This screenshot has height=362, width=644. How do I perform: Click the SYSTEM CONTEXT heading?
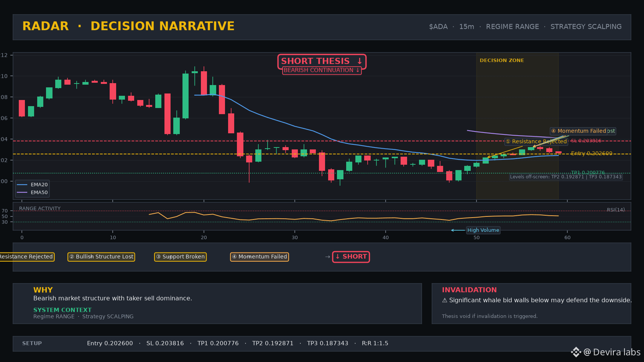click(x=62, y=310)
